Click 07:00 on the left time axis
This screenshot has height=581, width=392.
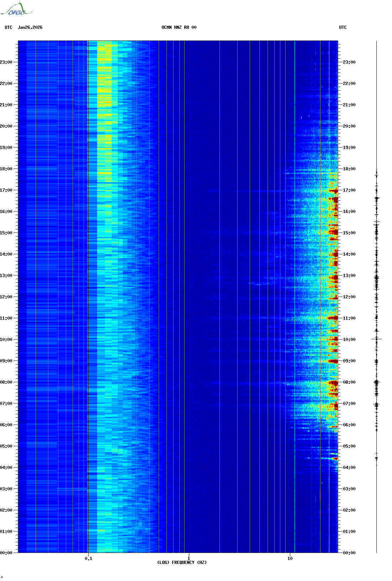[6, 404]
